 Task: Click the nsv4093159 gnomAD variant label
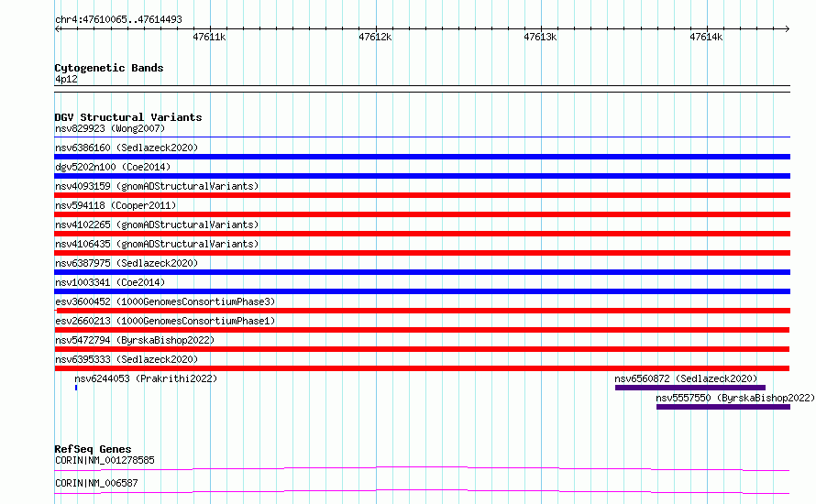(x=156, y=186)
